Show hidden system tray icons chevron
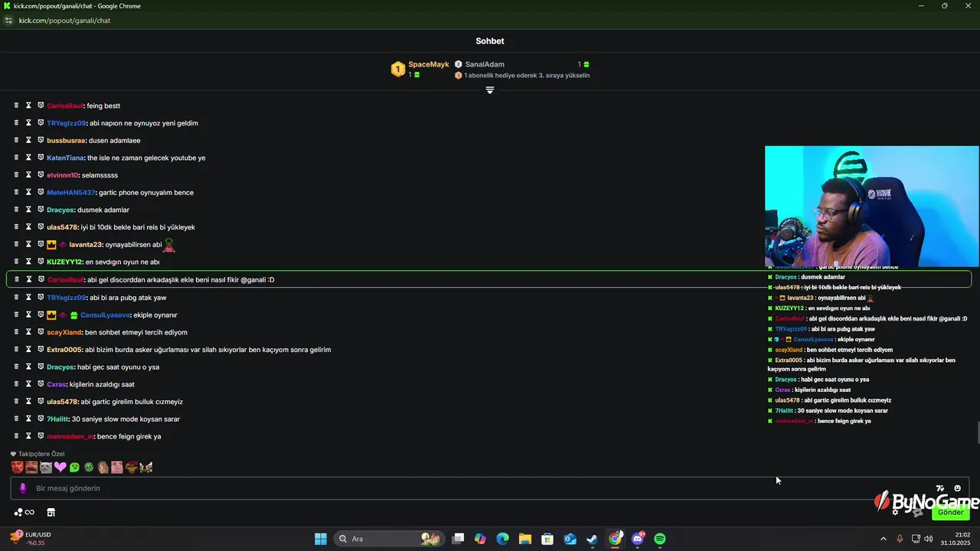This screenshot has height=551, width=980. [883, 539]
